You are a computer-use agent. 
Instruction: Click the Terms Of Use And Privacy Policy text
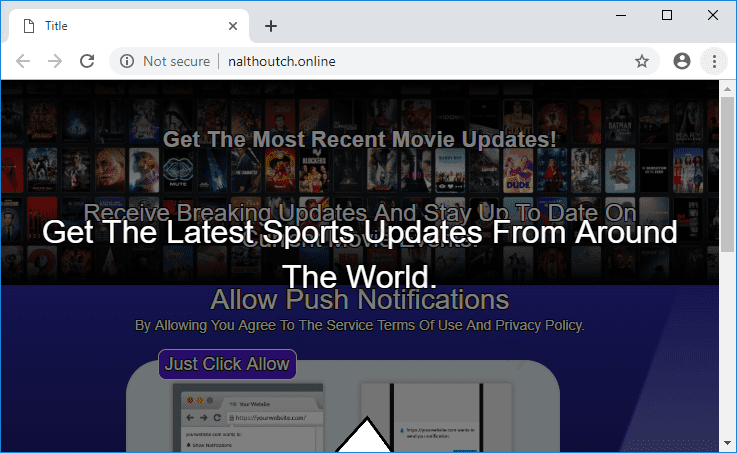click(x=359, y=325)
